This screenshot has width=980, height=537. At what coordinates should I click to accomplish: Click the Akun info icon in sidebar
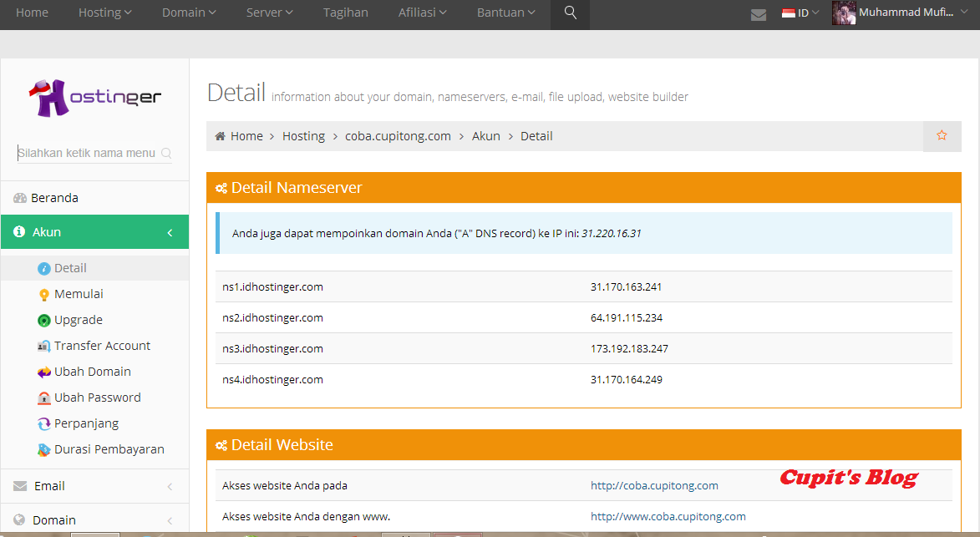click(19, 231)
